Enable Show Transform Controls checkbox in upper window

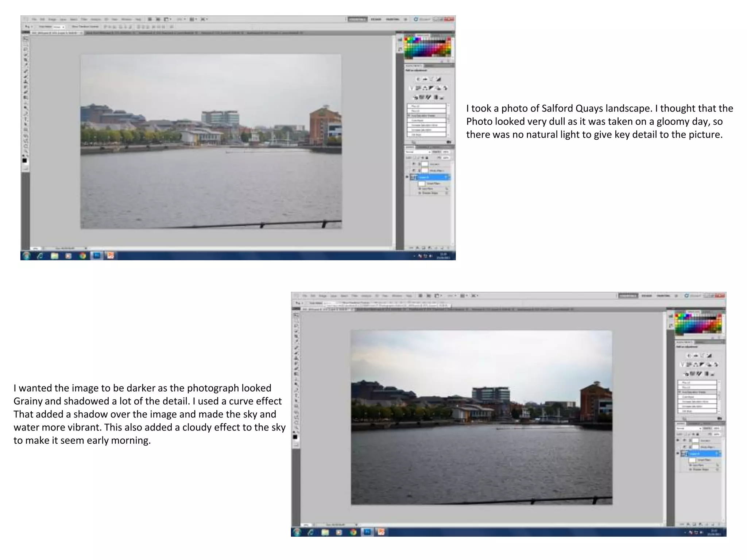coord(70,27)
